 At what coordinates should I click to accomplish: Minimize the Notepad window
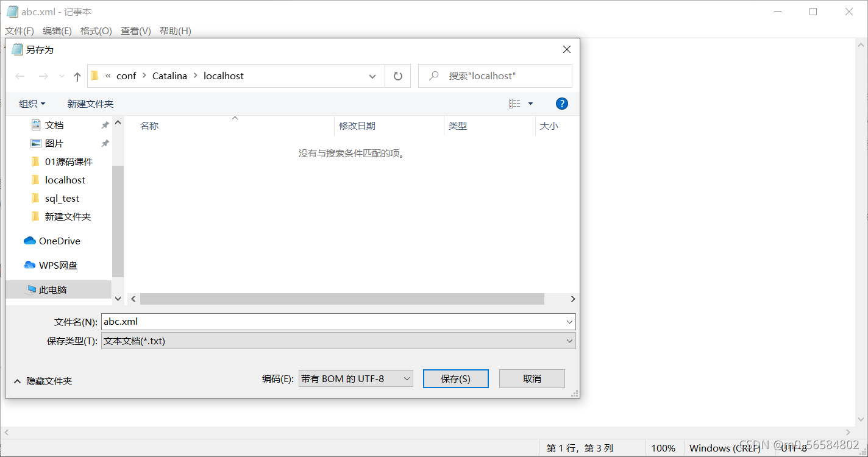(777, 12)
